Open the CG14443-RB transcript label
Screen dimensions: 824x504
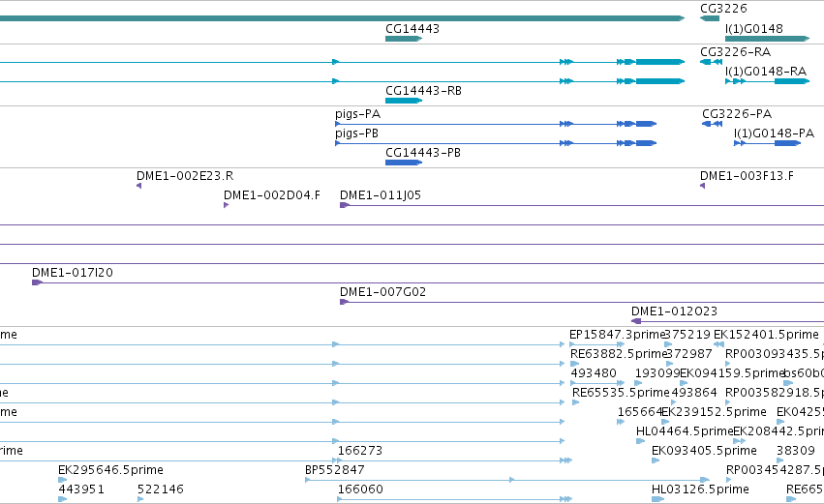(423, 91)
